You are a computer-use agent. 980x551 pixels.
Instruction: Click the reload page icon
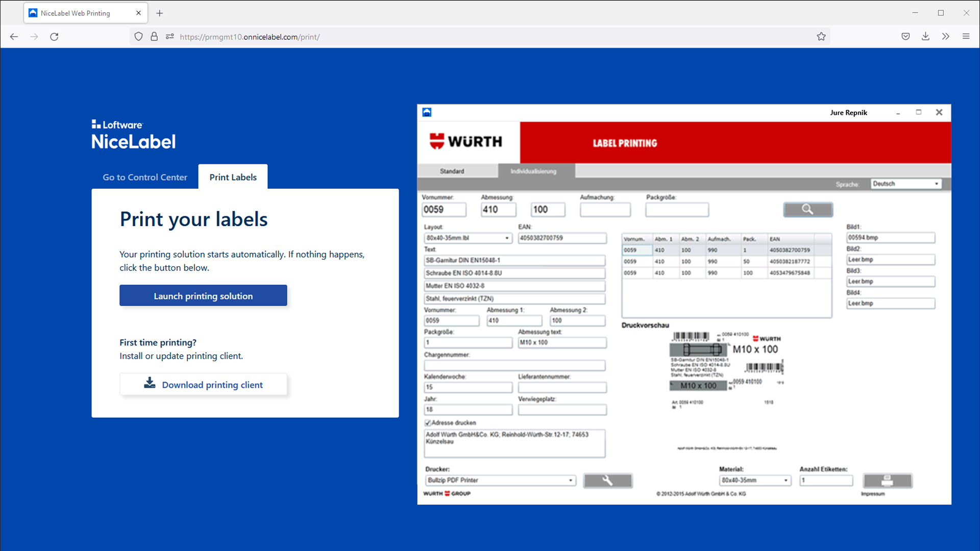click(x=54, y=36)
